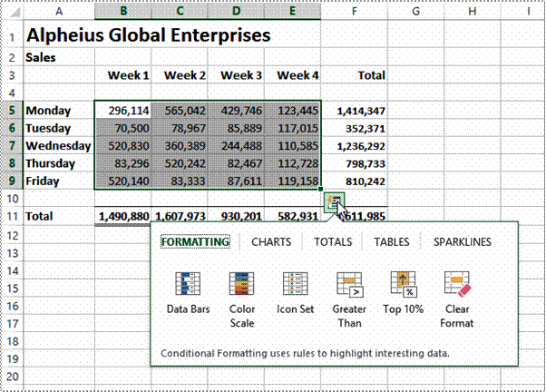Switch to the SPARKLINES tab
546x392 pixels.
(462, 241)
